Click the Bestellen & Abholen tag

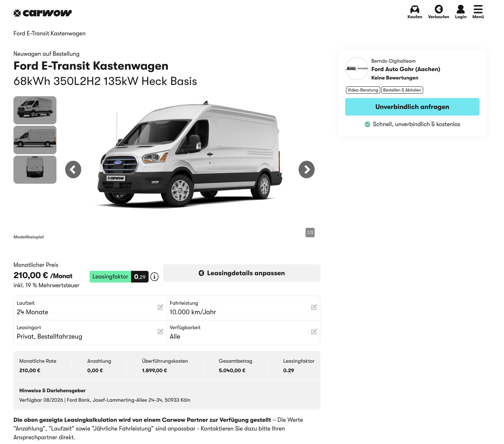click(402, 90)
